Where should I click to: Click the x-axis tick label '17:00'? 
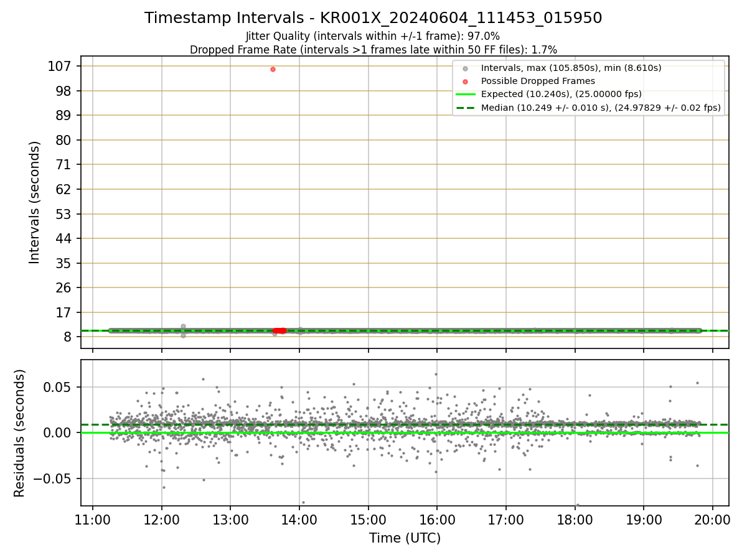pyautogui.click(x=505, y=520)
